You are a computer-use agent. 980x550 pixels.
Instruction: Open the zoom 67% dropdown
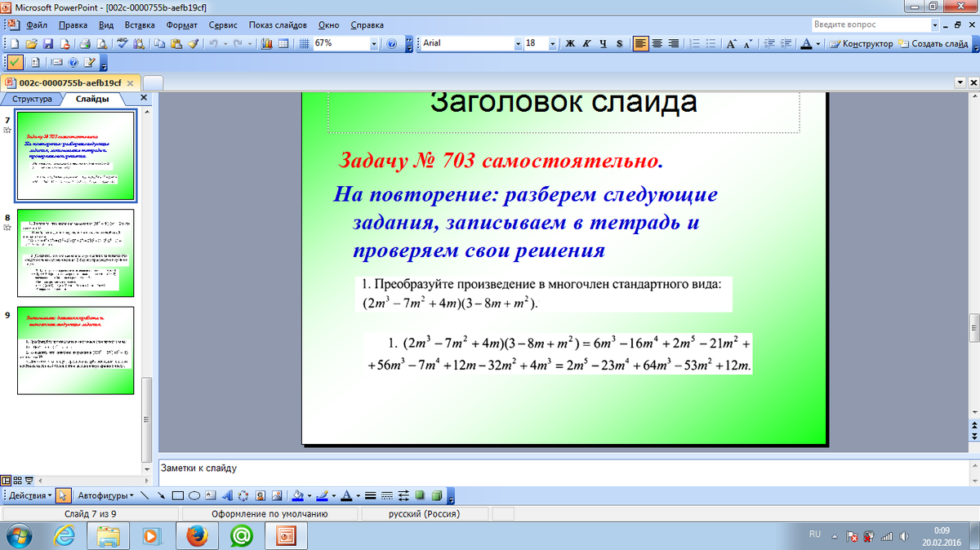click(374, 43)
